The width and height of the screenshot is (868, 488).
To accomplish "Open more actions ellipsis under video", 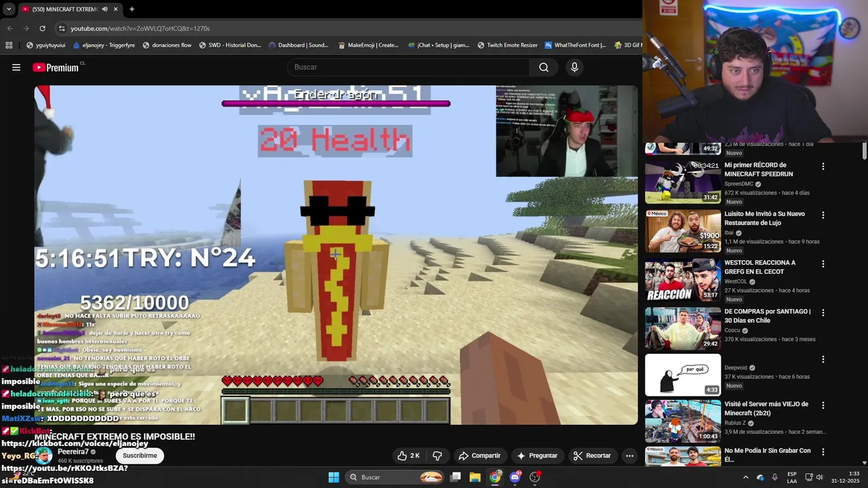I will click(629, 455).
